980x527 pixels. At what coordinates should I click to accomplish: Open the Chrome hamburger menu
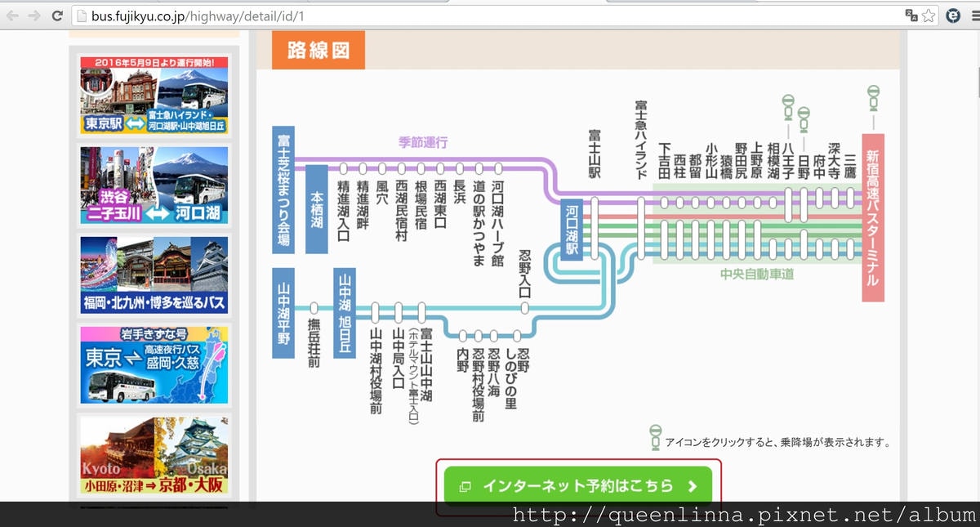pyautogui.click(x=973, y=15)
